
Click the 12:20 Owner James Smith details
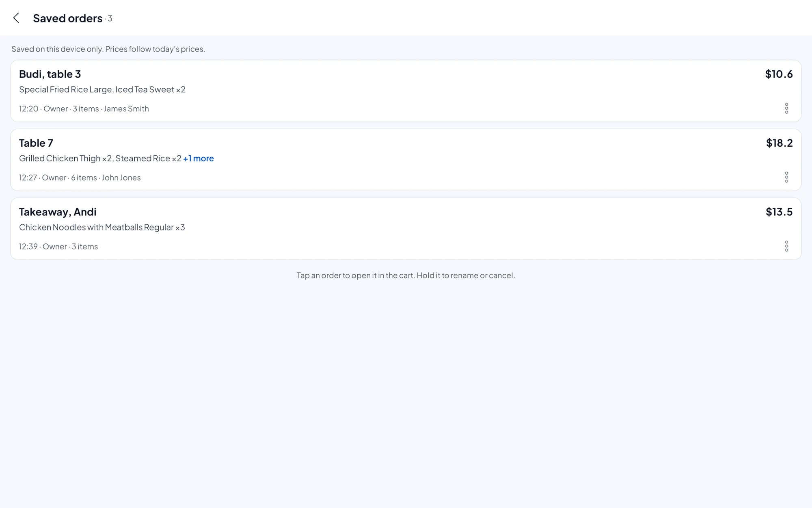[84, 109]
